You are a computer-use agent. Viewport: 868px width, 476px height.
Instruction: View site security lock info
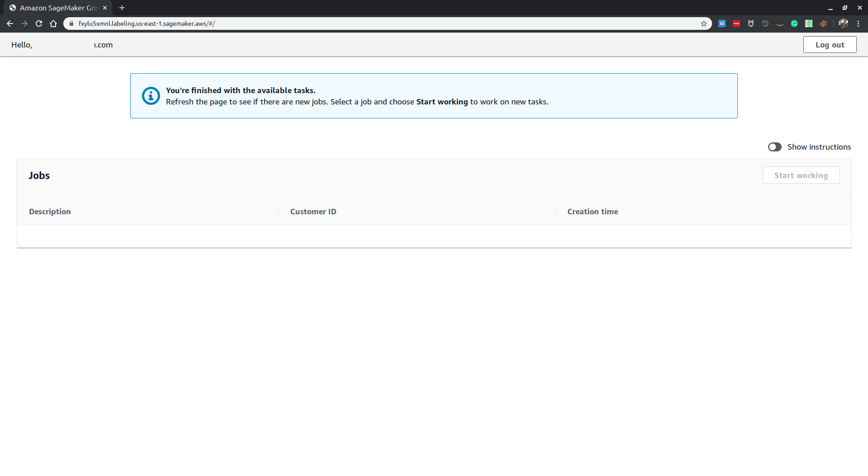coord(71,24)
